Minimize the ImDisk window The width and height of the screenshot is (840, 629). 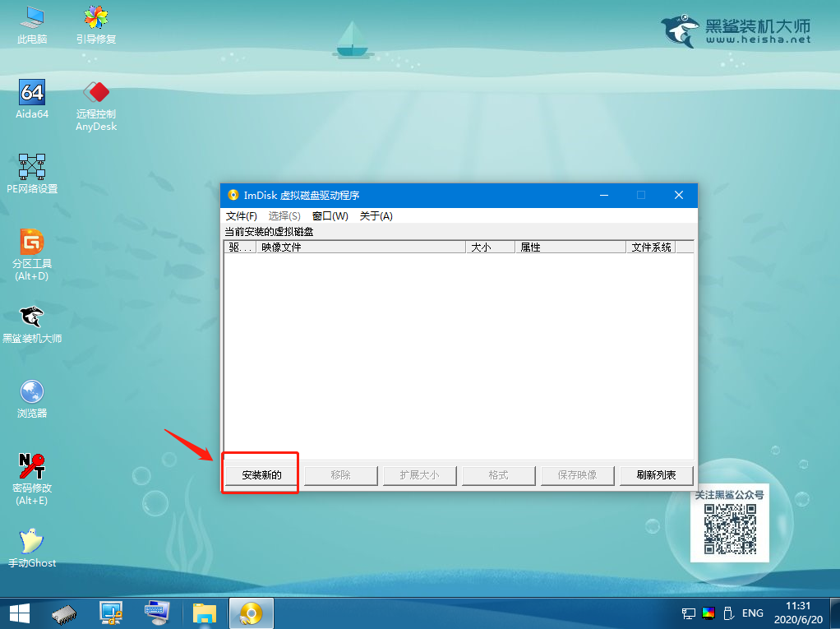coord(604,195)
